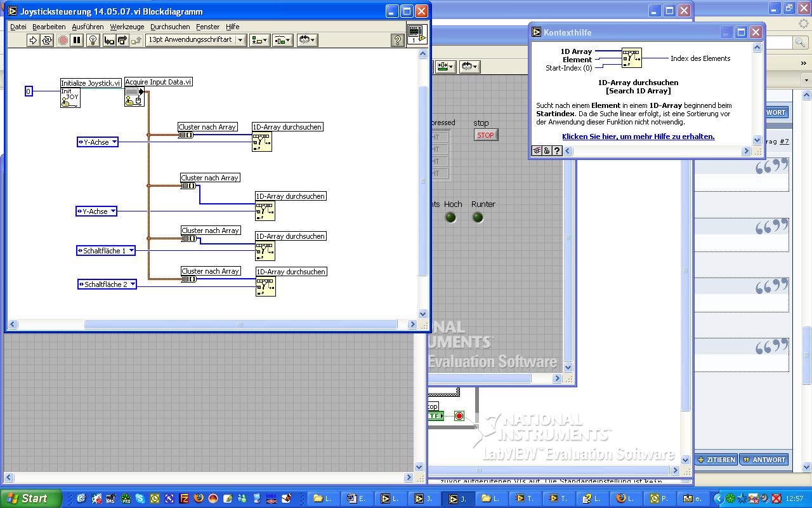The height and width of the screenshot is (508, 812).
Task: Launch Skype from the quick launch bar
Action: tap(140, 498)
